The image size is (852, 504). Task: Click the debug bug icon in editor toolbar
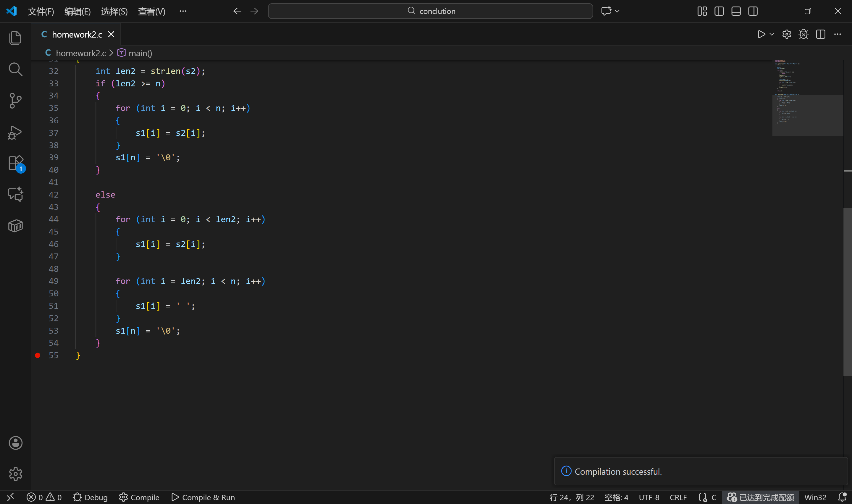pyautogui.click(x=803, y=34)
